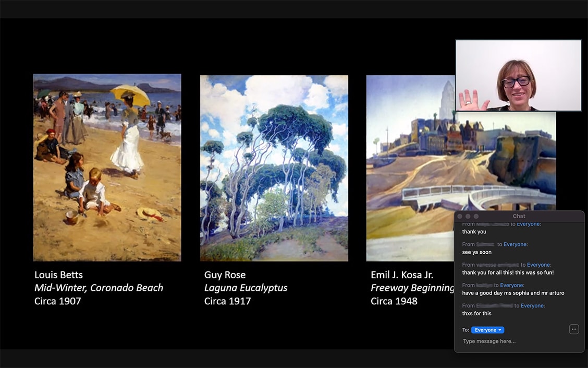Image resolution: width=588 pixels, height=368 pixels.
Task: Click the Louis Betts Coronado Beach painting
Action: coord(107,168)
